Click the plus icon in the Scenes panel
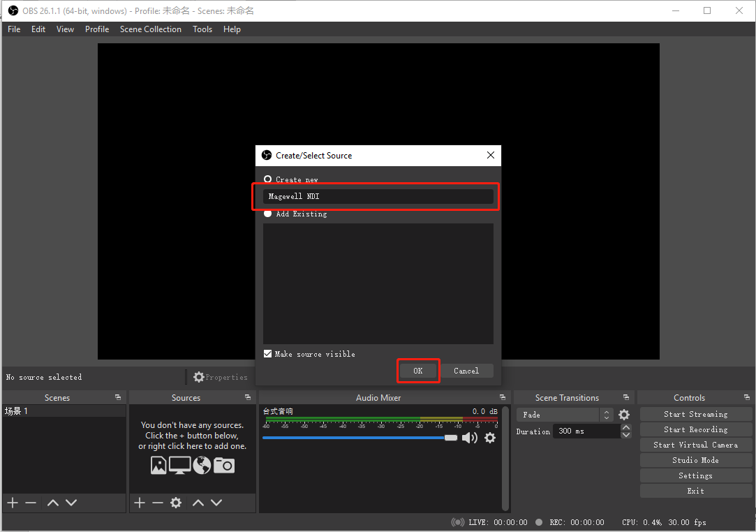This screenshot has width=756, height=532. (x=12, y=502)
